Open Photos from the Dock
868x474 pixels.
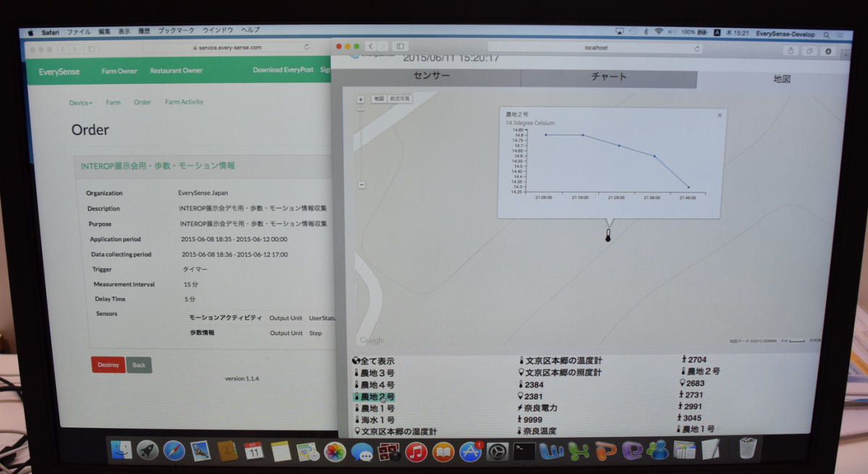[x=335, y=453]
